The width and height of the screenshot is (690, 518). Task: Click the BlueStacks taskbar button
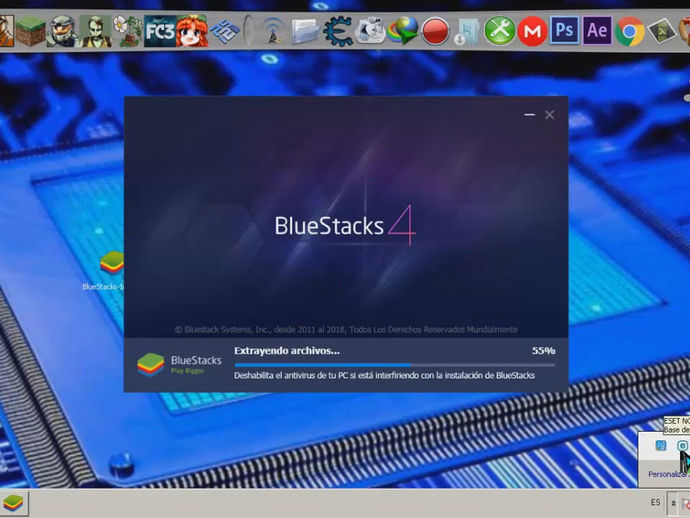(x=14, y=503)
